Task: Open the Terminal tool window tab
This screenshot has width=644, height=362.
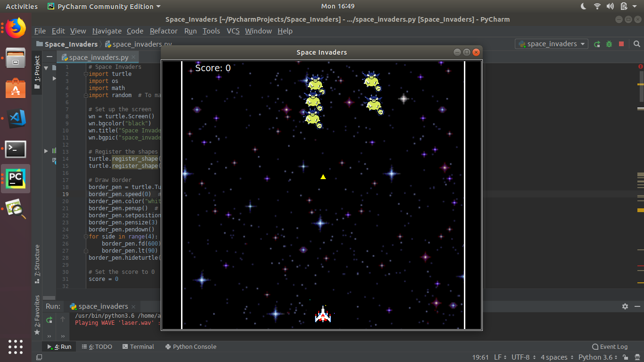Action: point(138,346)
